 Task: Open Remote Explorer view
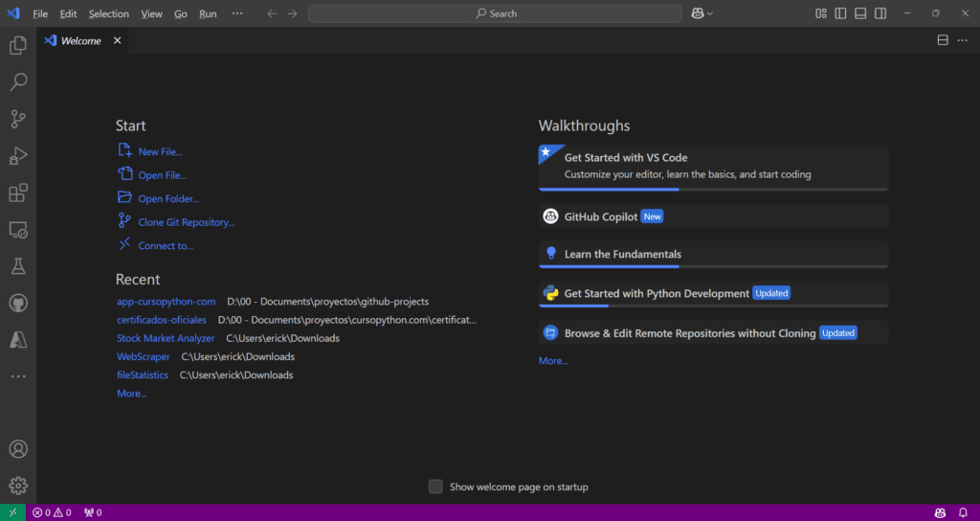[18, 230]
